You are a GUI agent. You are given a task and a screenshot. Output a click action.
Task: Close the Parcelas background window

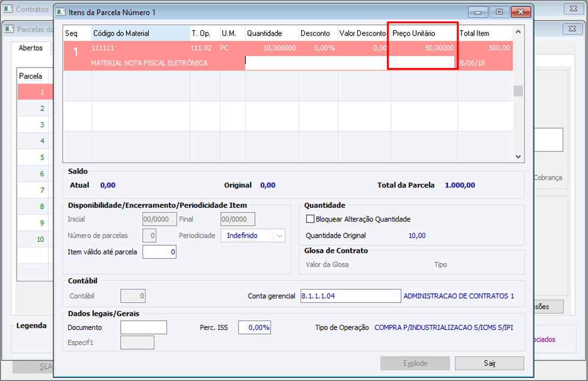tap(572, 29)
